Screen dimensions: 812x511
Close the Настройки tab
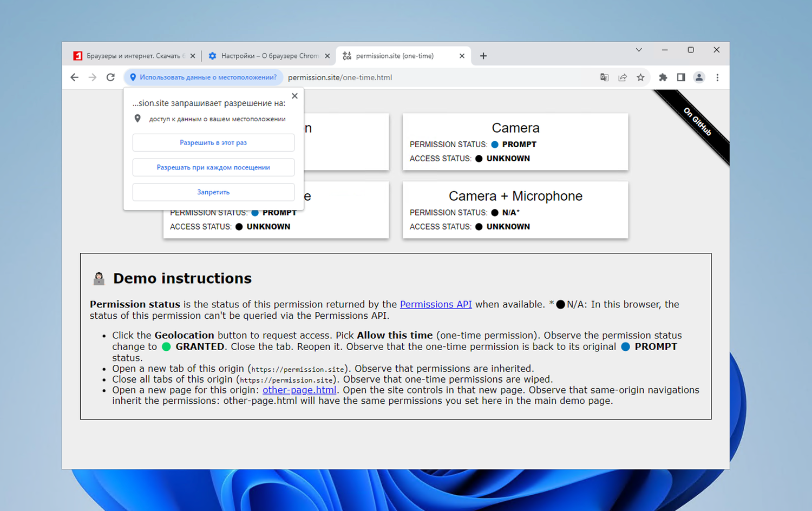[x=327, y=56]
